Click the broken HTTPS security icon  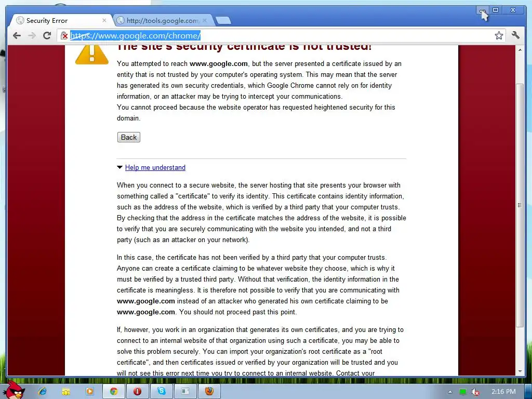coord(64,36)
